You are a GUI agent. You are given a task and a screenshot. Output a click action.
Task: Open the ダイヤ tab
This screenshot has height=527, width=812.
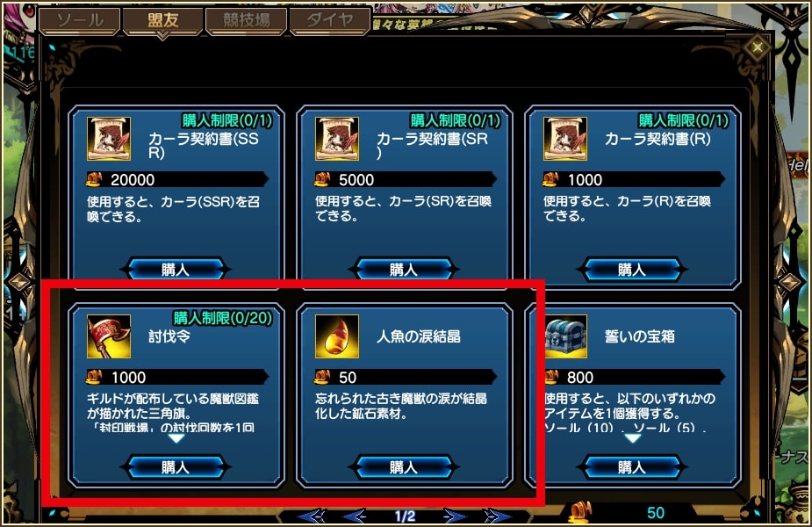pyautogui.click(x=330, y=21)
